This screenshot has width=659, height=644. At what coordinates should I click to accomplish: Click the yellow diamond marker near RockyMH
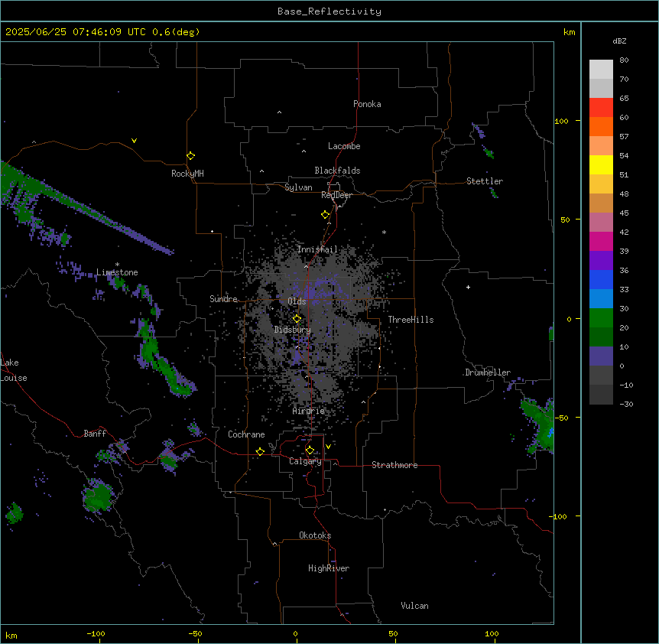(191, 156)
